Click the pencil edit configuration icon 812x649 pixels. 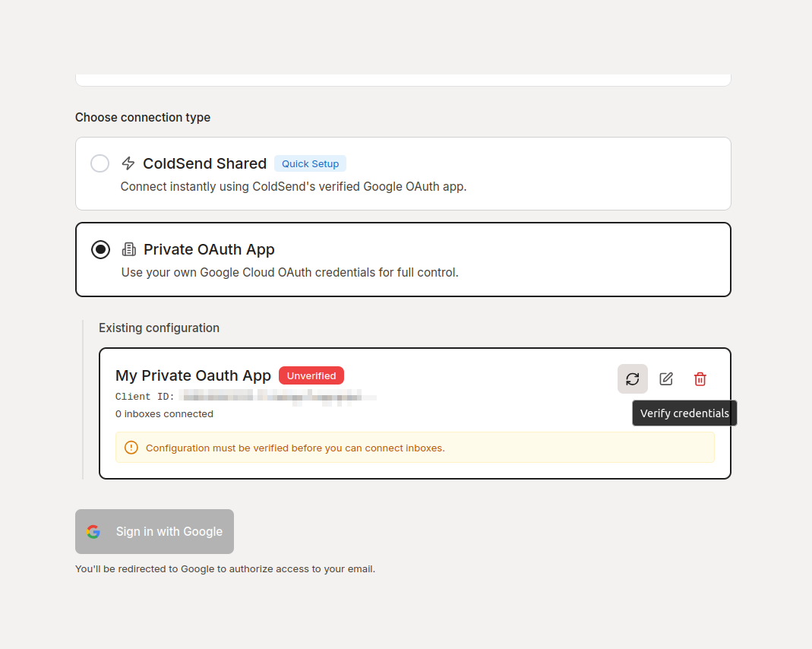tap(666, 378)
